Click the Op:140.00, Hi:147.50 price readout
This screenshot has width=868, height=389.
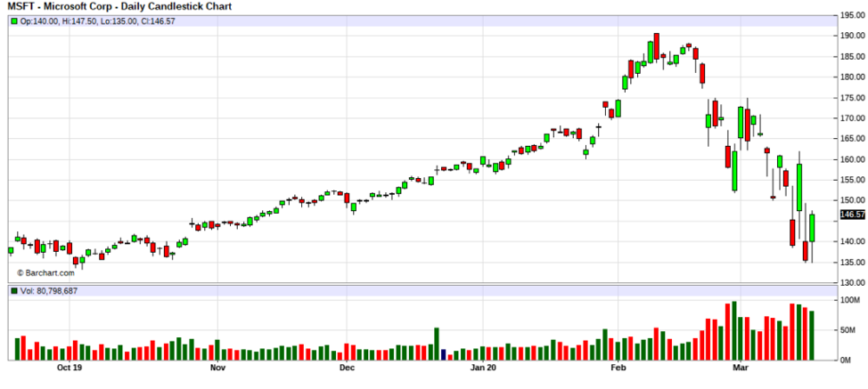97,21
